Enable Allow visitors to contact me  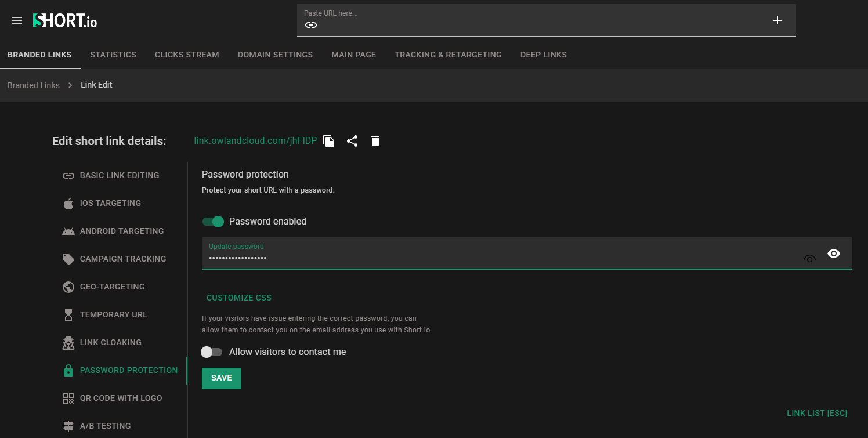[x=212, y=352]
